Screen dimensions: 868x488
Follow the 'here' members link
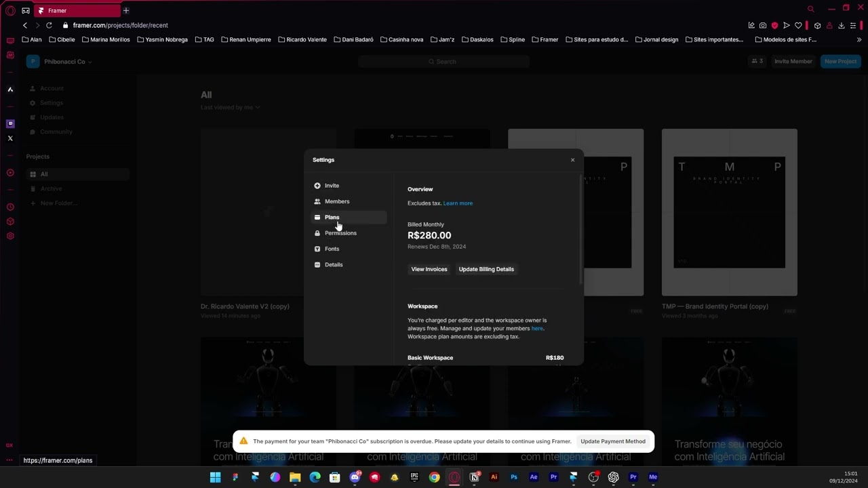[537, 329]
